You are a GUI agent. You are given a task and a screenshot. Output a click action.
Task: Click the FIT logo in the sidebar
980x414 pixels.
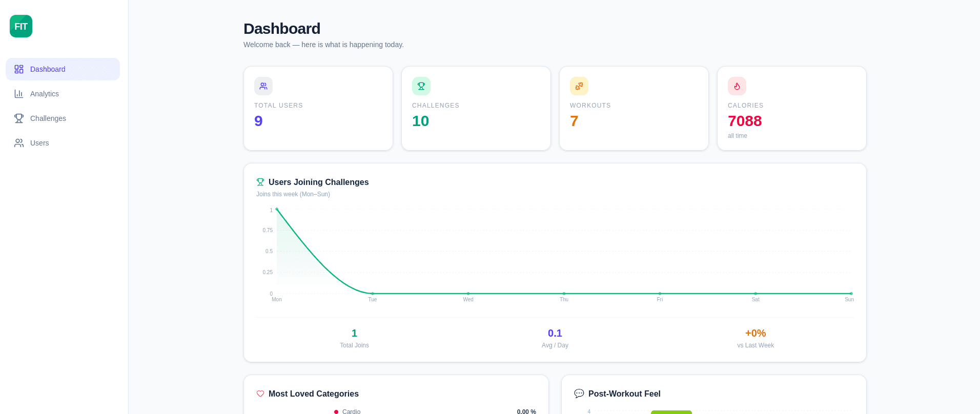(x=21, y=26)
